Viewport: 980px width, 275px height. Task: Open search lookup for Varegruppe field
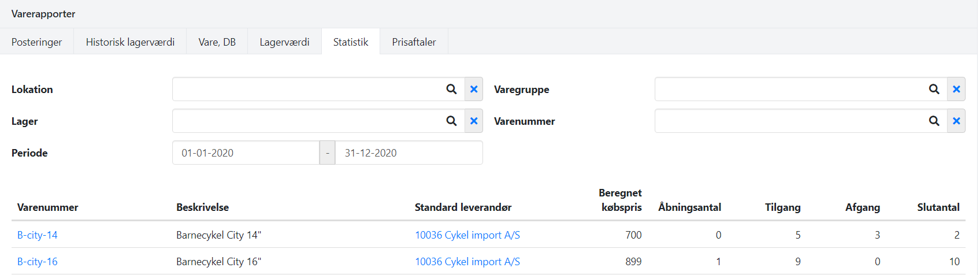click(x=934, y=89)
